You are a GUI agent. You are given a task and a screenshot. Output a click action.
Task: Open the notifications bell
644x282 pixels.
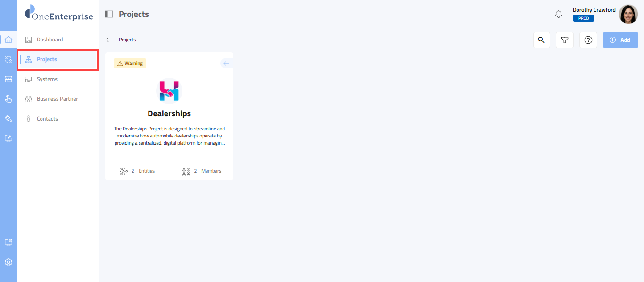point(559,14)
